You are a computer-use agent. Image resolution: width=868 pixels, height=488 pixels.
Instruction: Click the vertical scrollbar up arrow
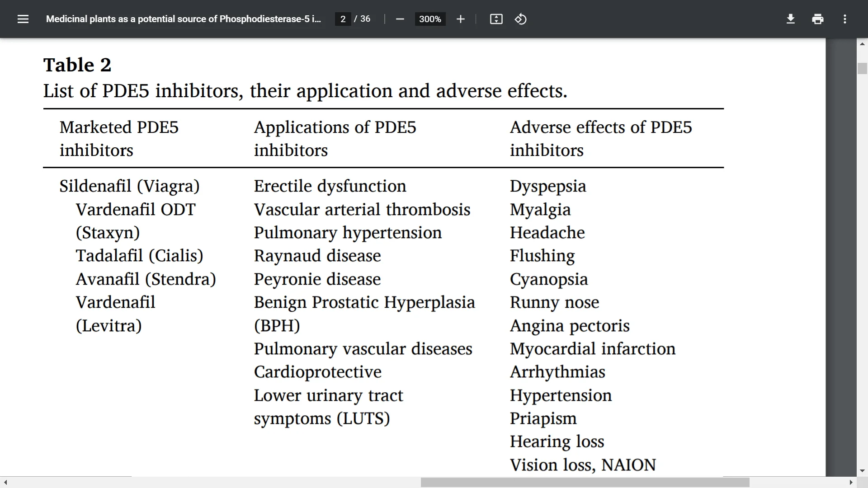[x=862, y=44]
